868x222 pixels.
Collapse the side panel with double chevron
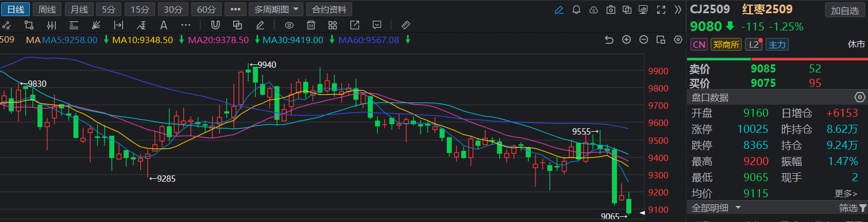coord(678,10)
